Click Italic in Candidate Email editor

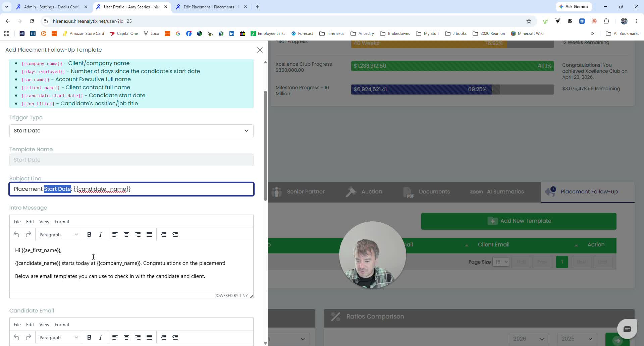(x=101, y=337)
